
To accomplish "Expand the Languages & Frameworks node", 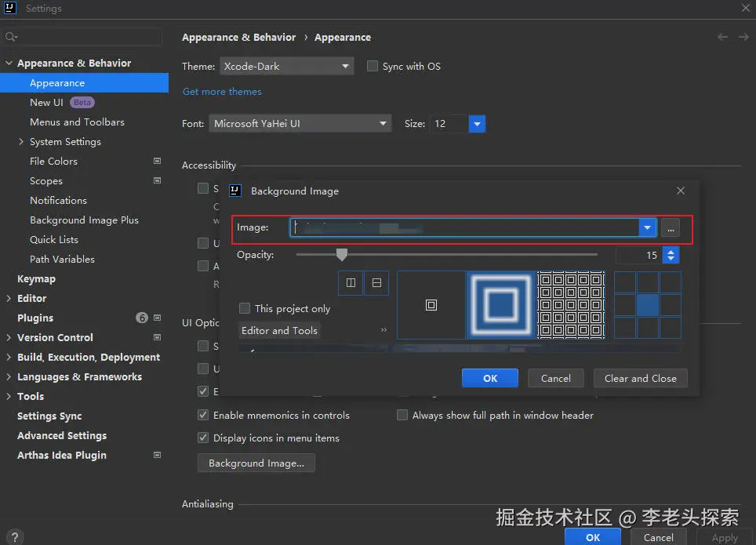I will [9, 376].
